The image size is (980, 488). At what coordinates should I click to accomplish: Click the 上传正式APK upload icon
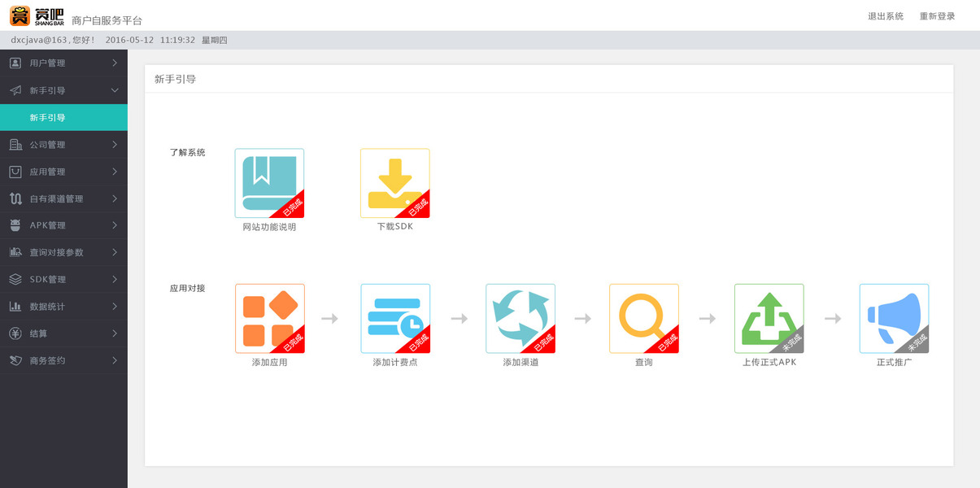pyautogui.click(x=769, y=318)
